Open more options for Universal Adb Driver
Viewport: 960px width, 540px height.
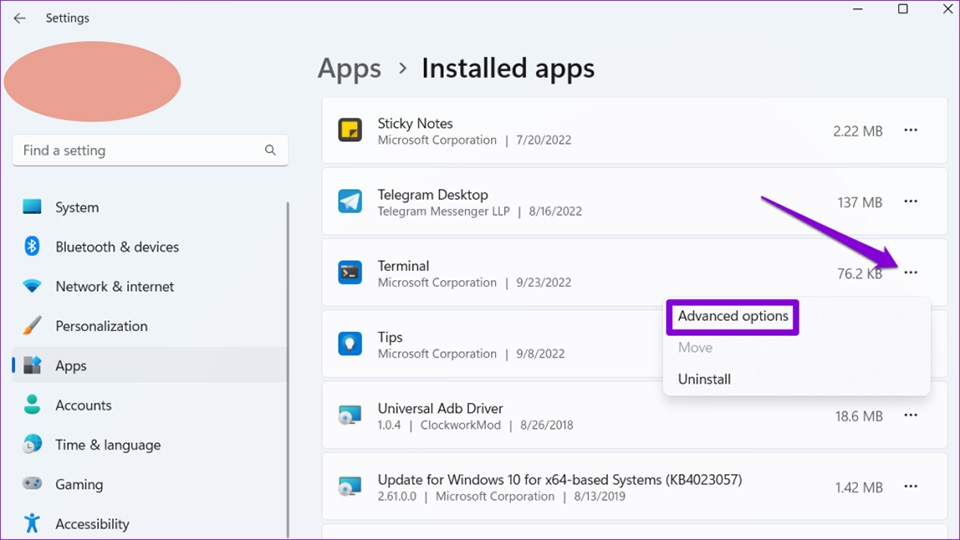tap(910, 416)
